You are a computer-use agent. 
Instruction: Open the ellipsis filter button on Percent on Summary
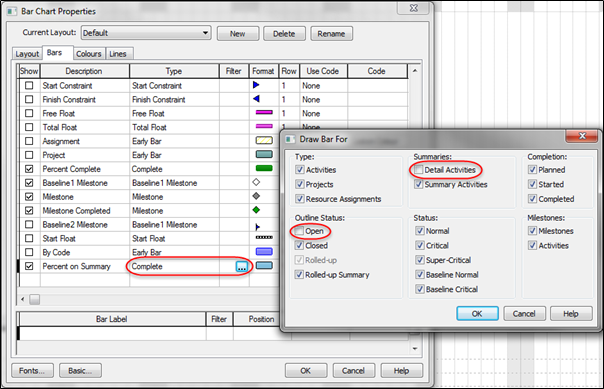tap(242, 266)
